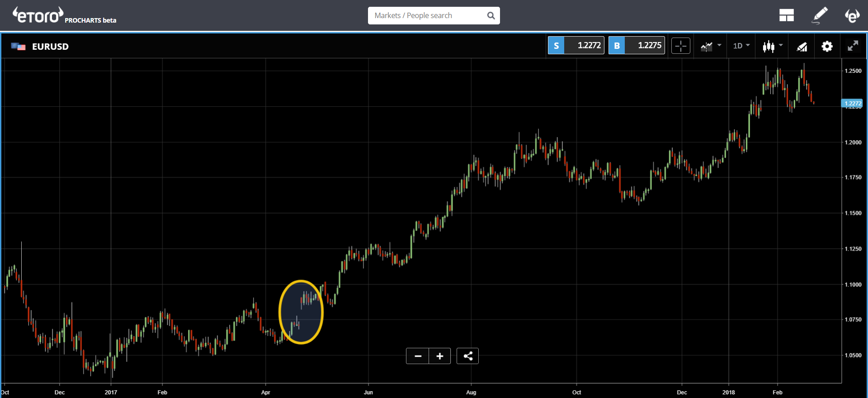Click the 1.1000 price axis label

click(853, 285)
